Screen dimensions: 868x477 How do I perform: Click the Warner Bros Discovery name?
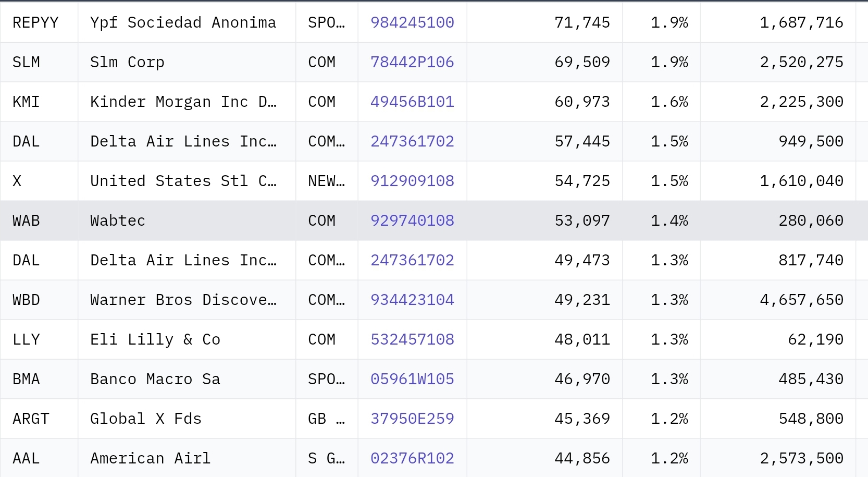[x=183, y=300]
